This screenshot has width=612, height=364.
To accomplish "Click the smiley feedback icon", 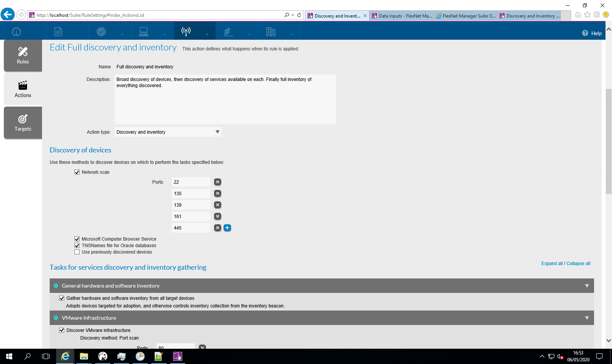I will pos(606,15).
